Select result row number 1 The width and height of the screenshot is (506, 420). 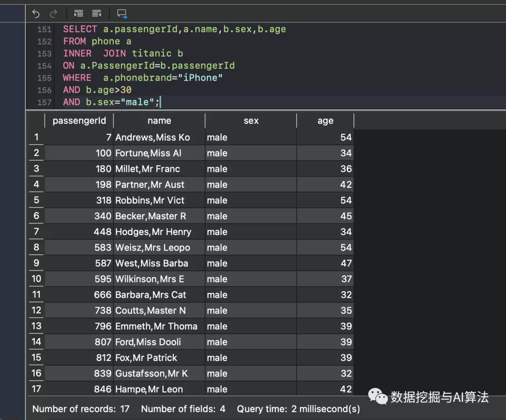[x=37, y=137]
